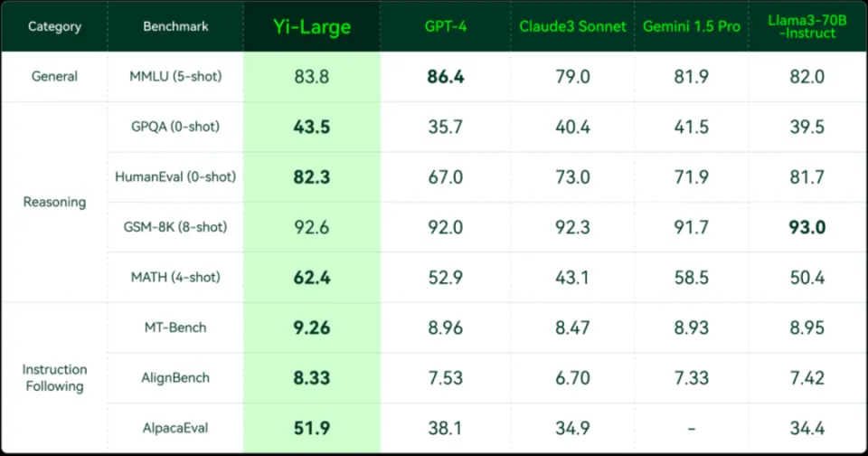Select the Gemini 1.5 Pro header
This screenshot has width=868, height=456.
click(692, 26)
